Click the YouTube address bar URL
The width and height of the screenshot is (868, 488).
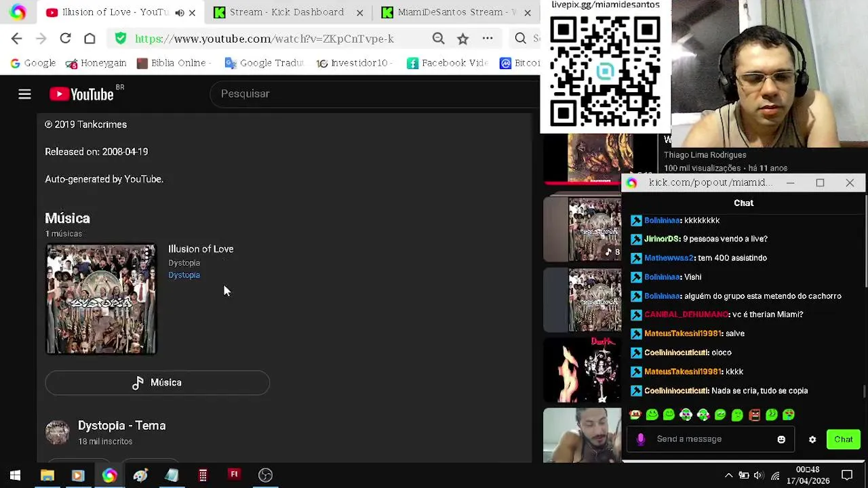pos(264,39)
